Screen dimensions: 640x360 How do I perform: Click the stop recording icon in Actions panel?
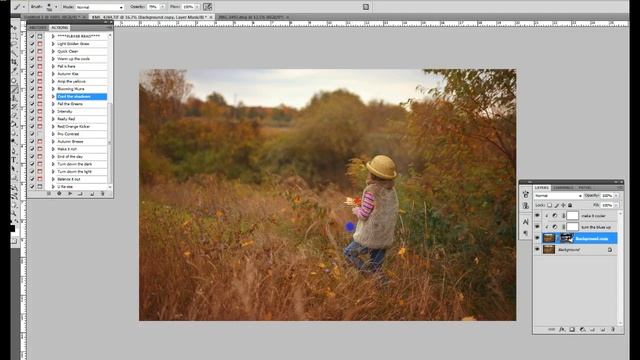[49, 194]
